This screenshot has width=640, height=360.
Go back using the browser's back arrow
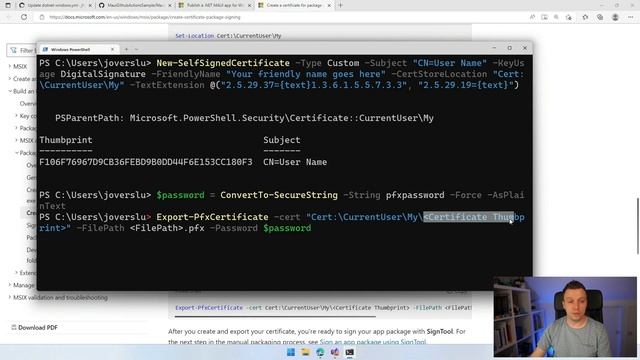tap(9, 17)
